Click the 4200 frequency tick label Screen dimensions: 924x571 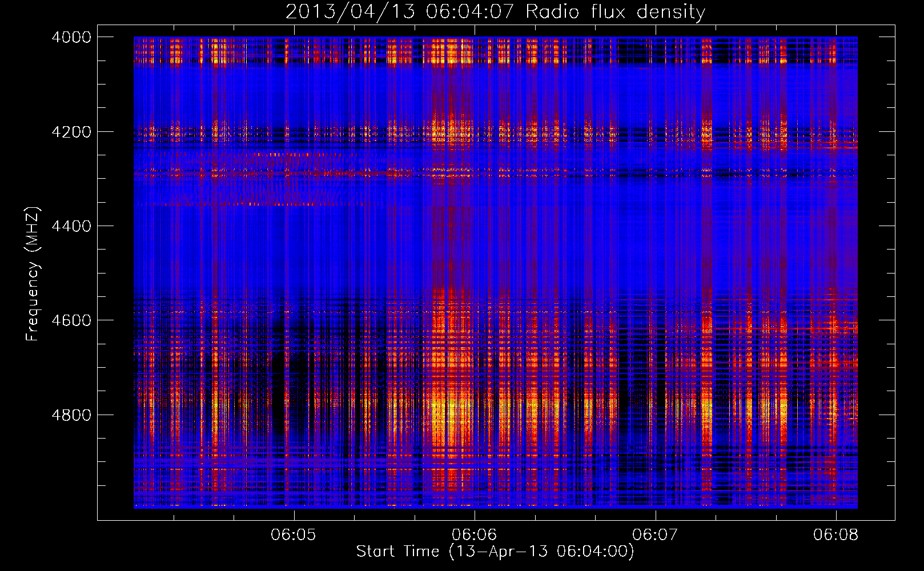point(71,132)
